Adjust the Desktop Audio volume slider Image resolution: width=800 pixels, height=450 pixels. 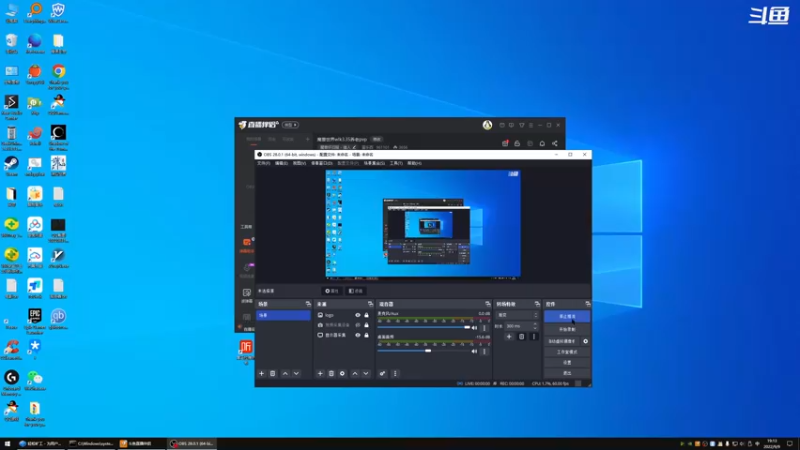(423, 351)
